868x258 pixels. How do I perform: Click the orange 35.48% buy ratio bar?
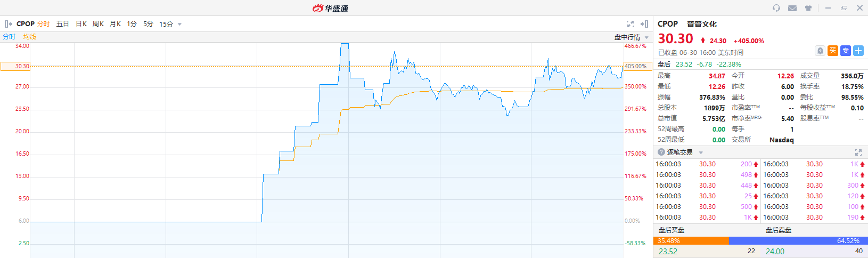click(691, 241)
